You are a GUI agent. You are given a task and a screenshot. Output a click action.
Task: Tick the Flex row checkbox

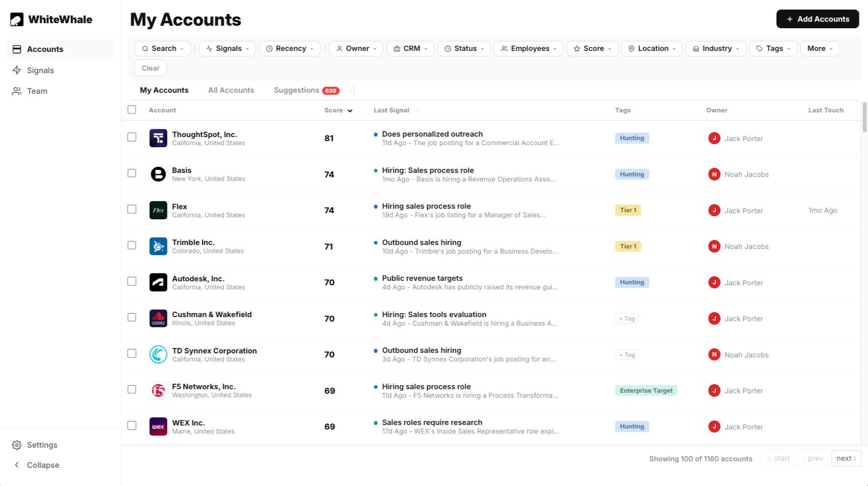(x=132, y=209)
